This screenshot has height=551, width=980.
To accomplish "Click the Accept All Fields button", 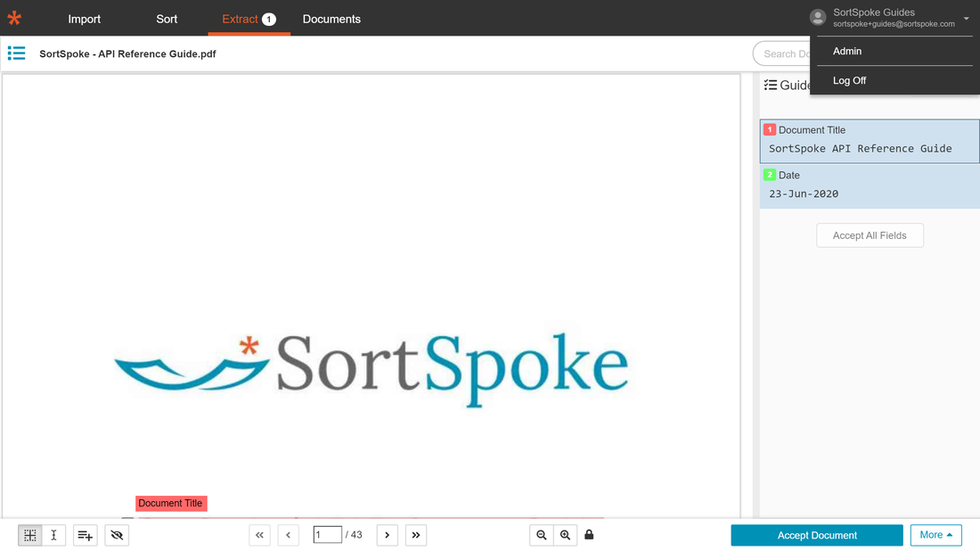I will point(870,235).
